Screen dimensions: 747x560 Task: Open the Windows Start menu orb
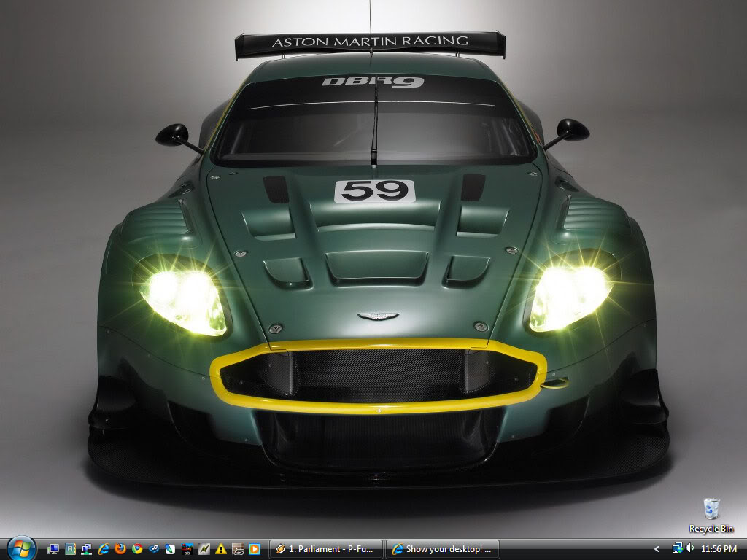[x=21, y=548]
